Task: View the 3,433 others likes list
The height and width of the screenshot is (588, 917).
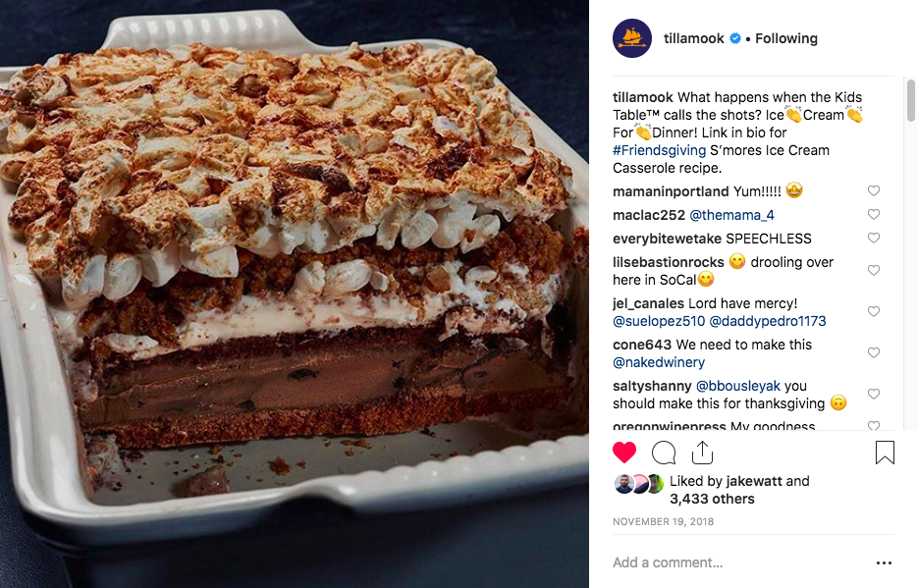Action: [712, 499]
